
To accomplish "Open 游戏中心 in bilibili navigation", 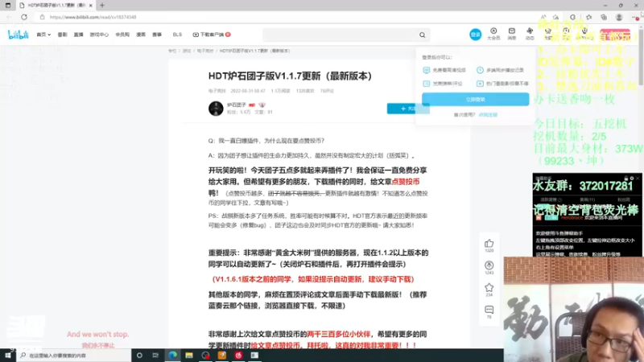I will point(99,35).
